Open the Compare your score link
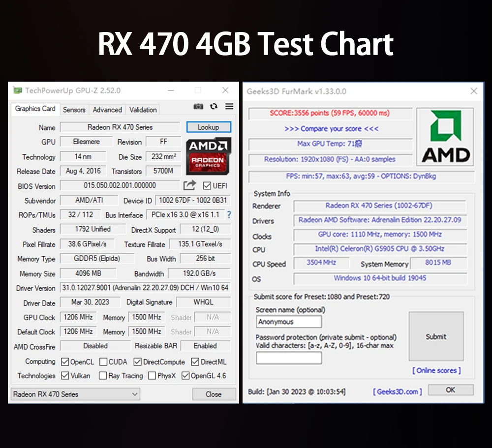This screenshot has width=492, height=448. click(x=331, y=129)
